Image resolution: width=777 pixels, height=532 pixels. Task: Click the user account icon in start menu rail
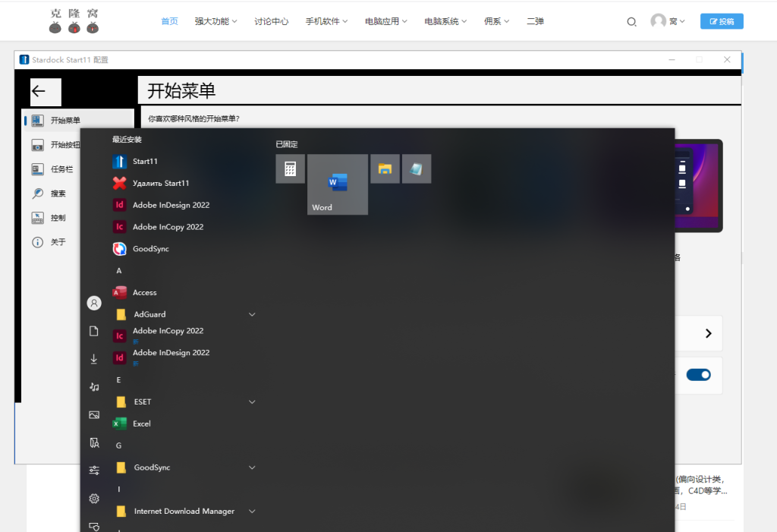(x=94, y=303)
